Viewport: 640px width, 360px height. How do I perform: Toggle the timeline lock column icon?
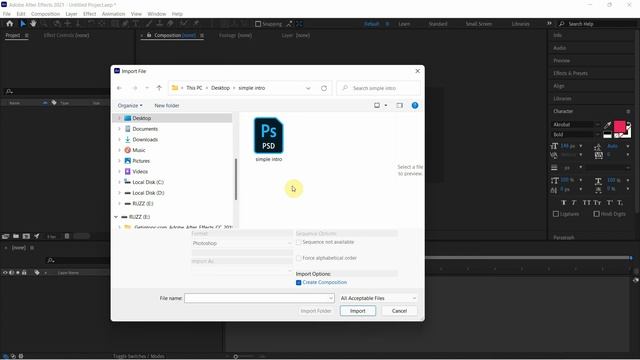click(24, 273)
